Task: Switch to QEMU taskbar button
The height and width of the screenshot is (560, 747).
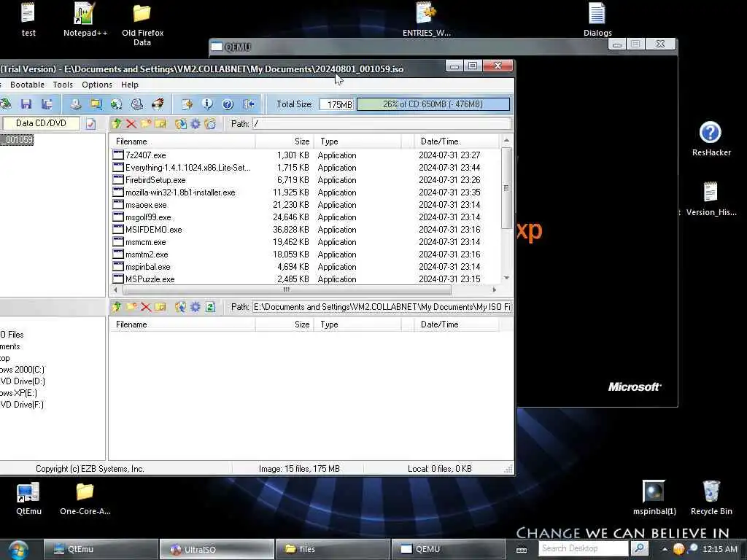Action: click(x=448, y=549)
